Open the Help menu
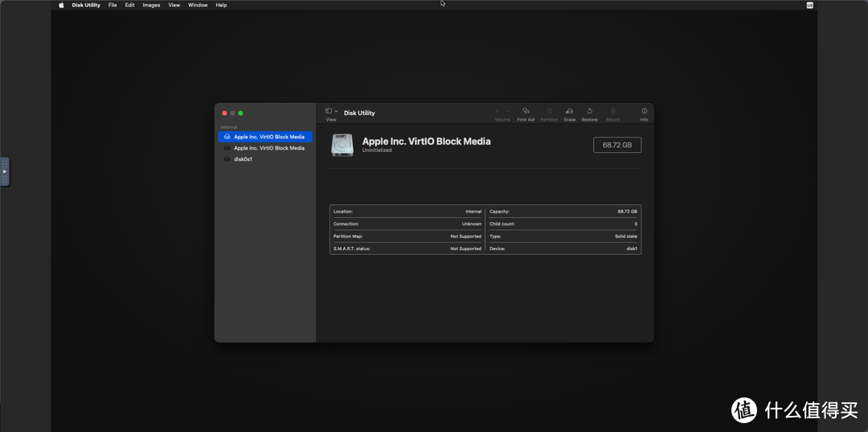Viewport: 868px width, 432px height. click(x=221, y=5)
